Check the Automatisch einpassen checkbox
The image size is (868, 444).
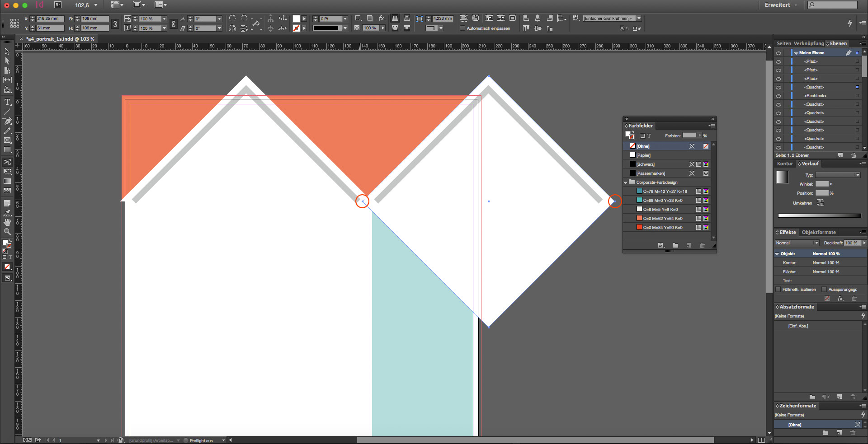[x=462, y=28]
